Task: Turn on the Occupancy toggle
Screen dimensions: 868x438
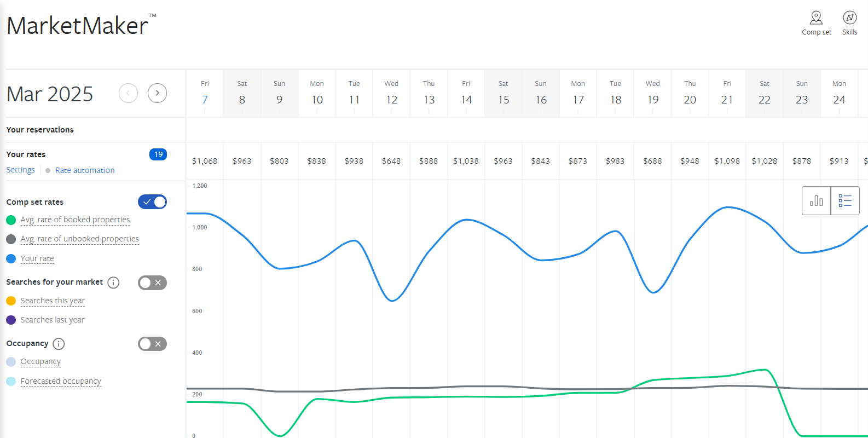Action: coord(152,344)
